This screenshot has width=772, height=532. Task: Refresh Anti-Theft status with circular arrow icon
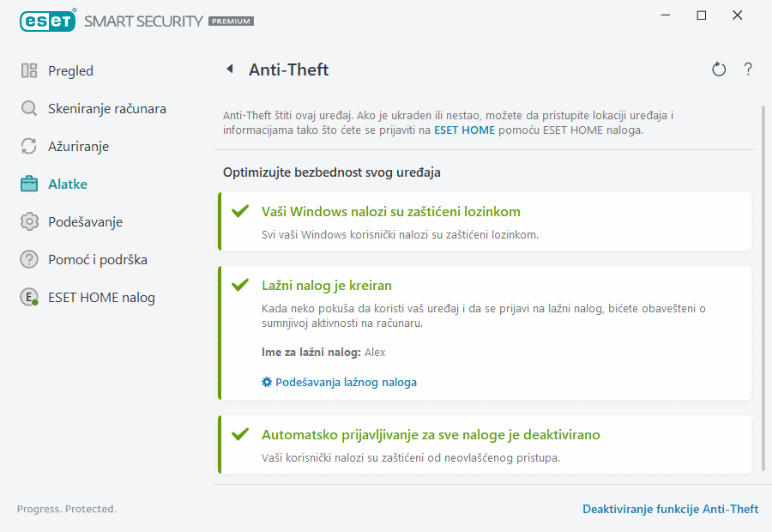click(719, 70)
